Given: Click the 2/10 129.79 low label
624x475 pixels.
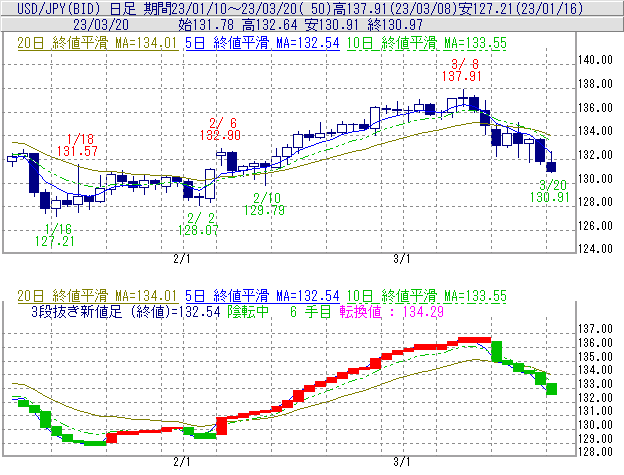Looking at the screenshot, I should (265, 204).
